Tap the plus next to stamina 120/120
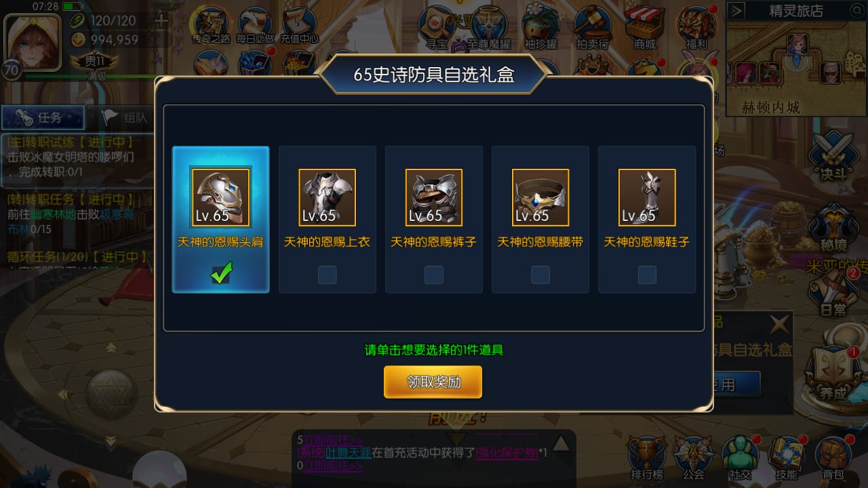The width and height of the screenshot is (868, 488). pos(161,21)
